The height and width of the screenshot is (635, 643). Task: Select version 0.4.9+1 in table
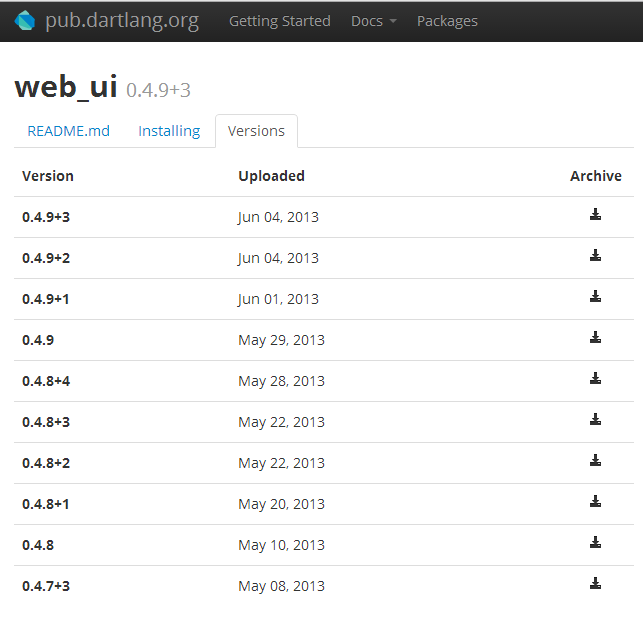(x=46, y=299)
